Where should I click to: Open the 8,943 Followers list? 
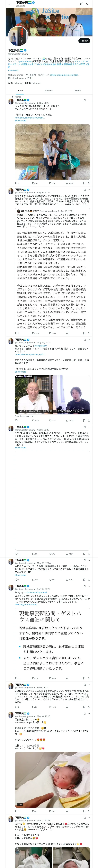pyautogui.click(x=33, y=83)
